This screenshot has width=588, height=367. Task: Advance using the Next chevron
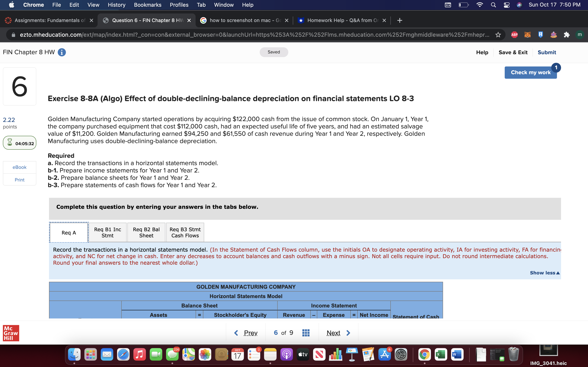(x=348, y=333)
